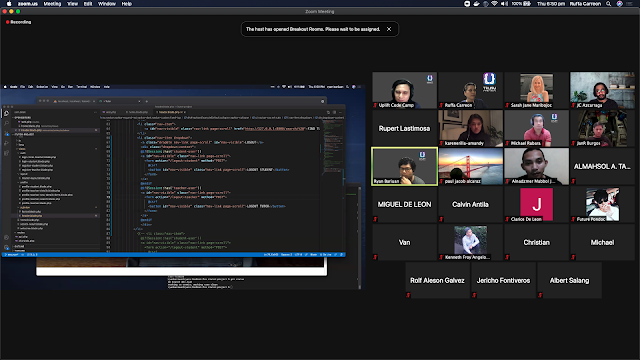Click Uplift Code Camp's video feed

click(x=404, y=90)
